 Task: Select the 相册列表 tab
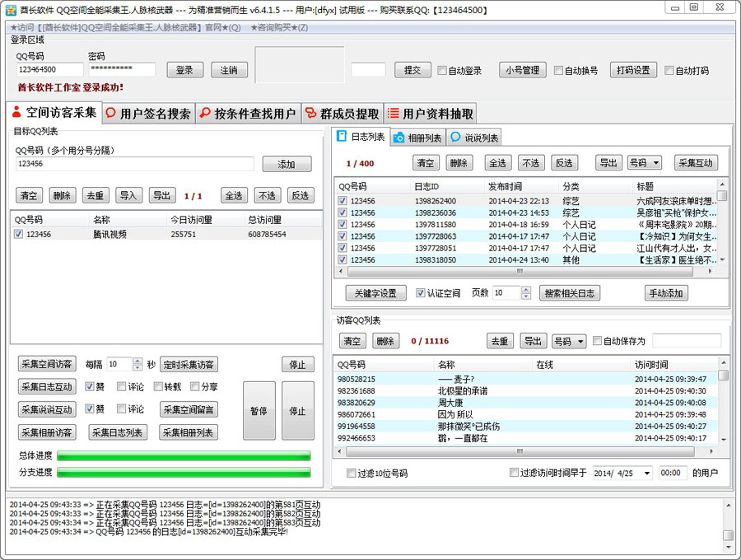tap(418, 138)
